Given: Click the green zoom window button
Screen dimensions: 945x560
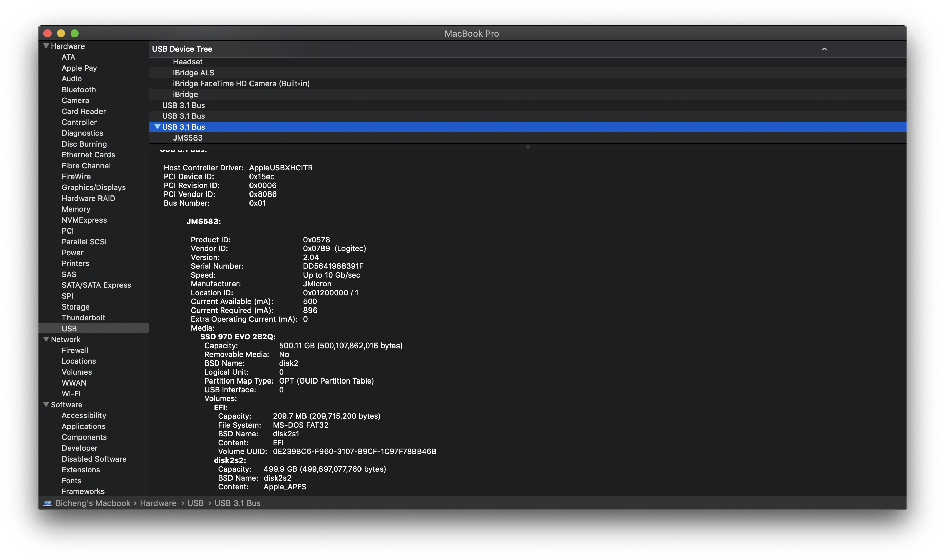Looking at the screenshot, I should (75, 34).
